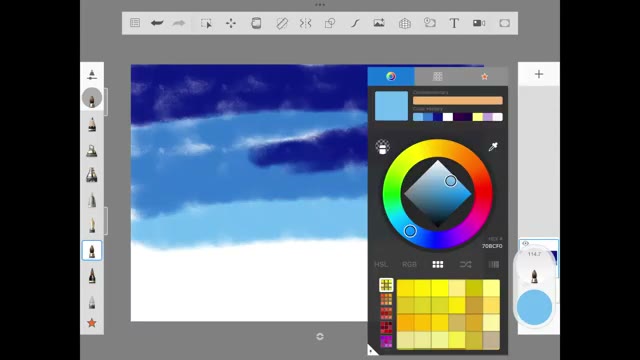640x360 pixels.
Task: Enable Predictive Stroke curve tool
Action: click(x=355, y=23)
